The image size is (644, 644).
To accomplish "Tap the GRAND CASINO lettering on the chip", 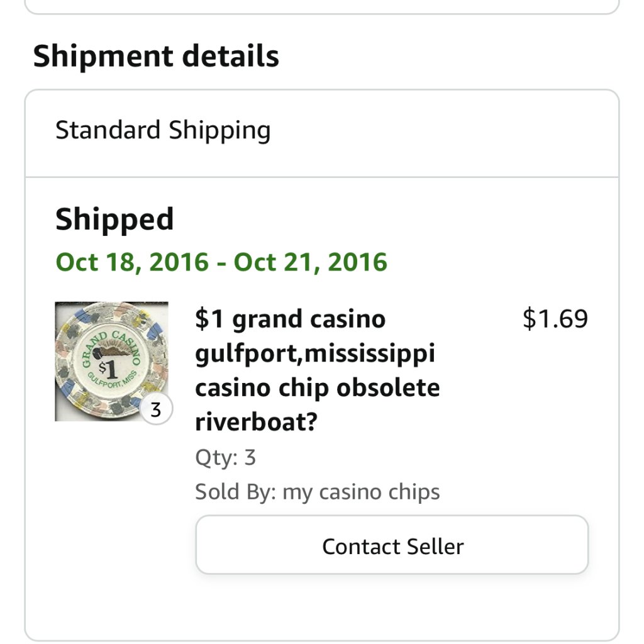I will tap(94, 348).
